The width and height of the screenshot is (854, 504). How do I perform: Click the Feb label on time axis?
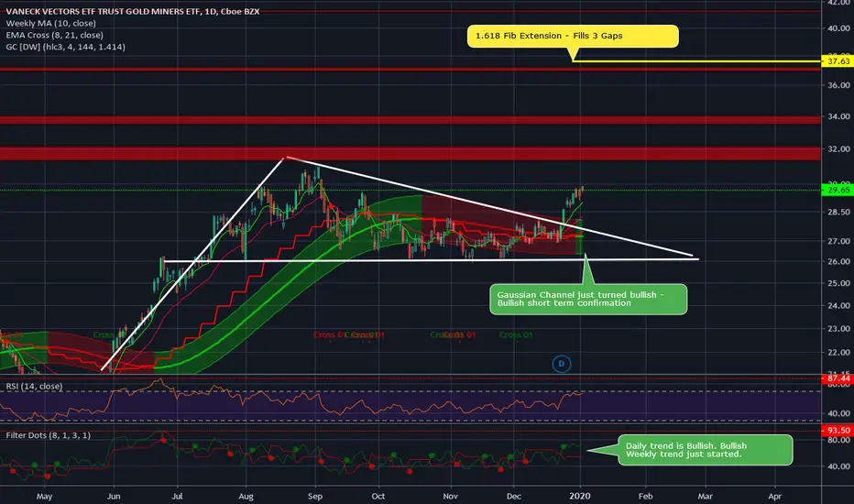pos(645,497)
